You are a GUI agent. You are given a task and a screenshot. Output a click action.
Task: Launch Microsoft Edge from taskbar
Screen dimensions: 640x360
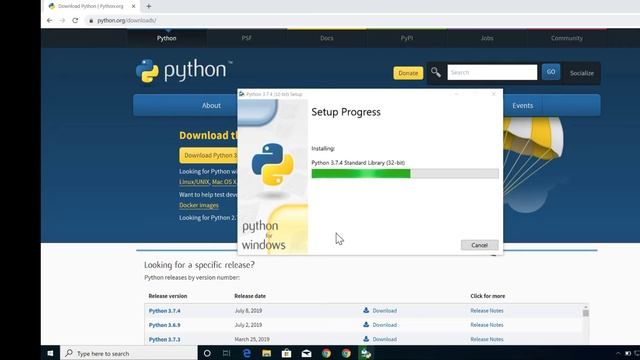tap(247, 353)
